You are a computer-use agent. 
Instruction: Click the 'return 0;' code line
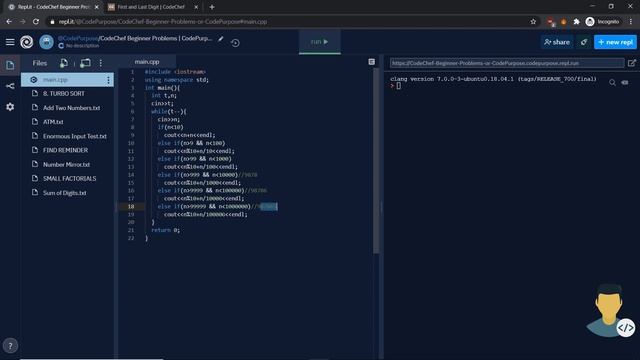pos(165,230)
